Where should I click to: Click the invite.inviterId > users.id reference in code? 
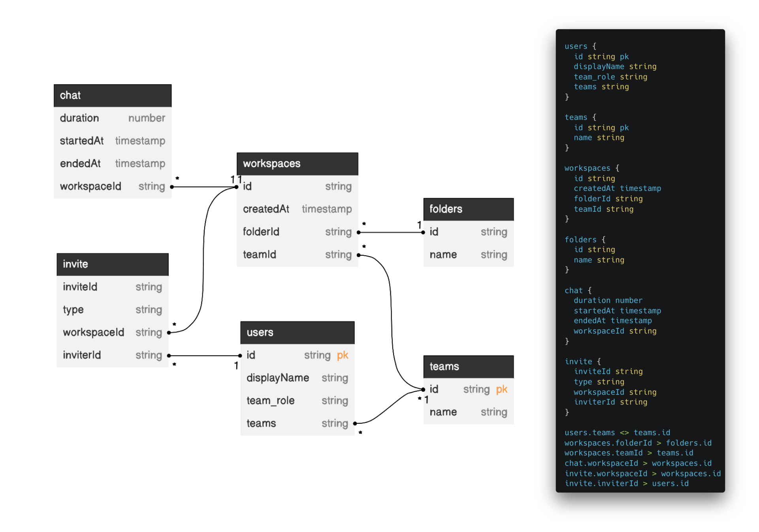627,483
